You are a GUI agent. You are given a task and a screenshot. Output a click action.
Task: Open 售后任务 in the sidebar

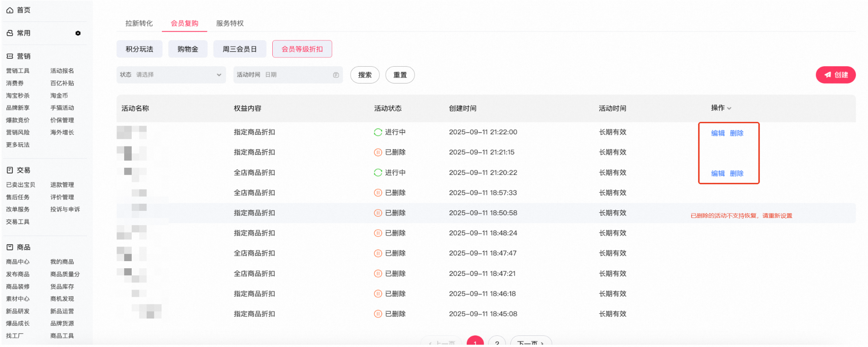(18, 197)
